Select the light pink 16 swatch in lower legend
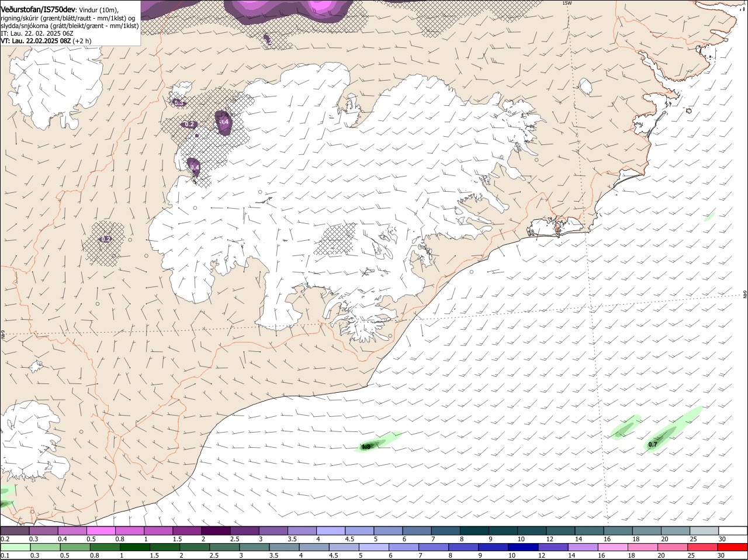 (x=613, y=547)
